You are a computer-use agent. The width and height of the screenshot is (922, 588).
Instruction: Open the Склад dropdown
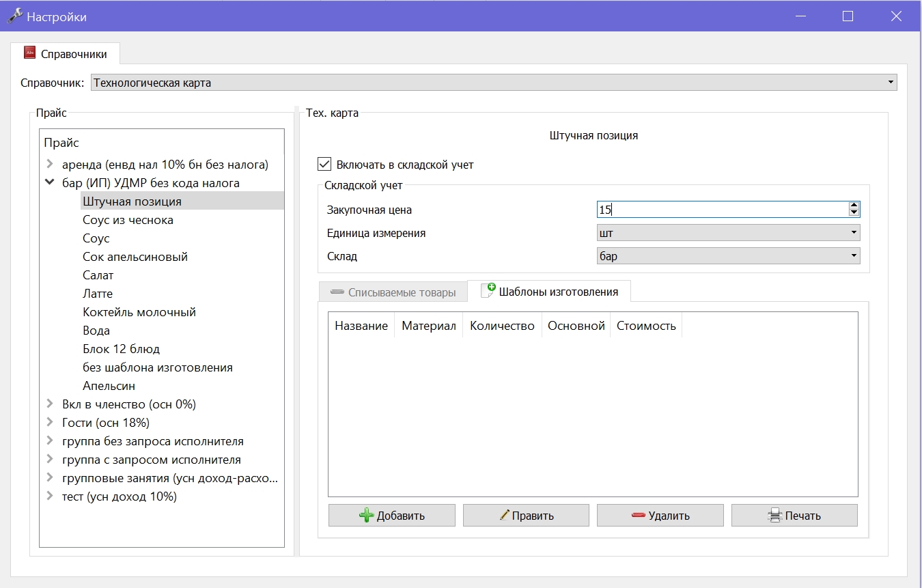click(728, 256)
